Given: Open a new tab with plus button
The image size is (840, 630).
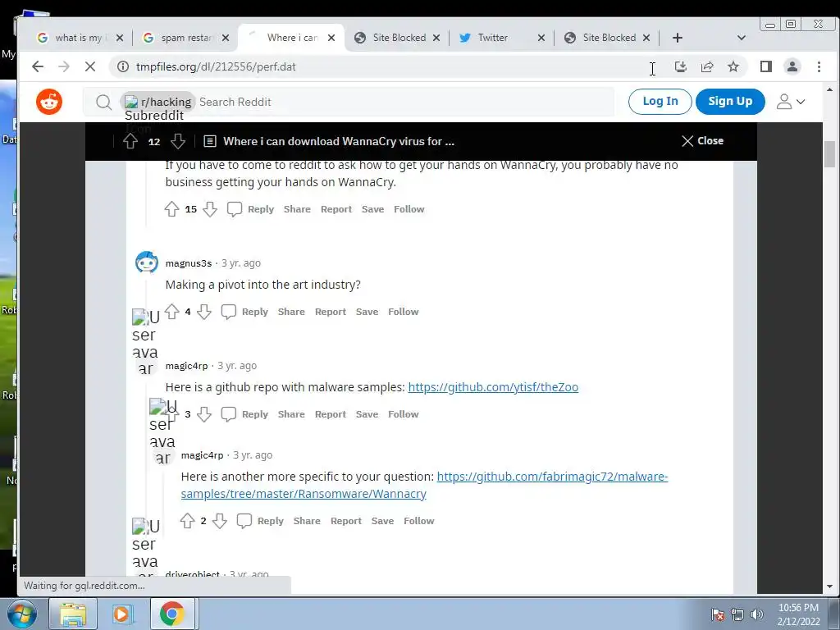Looking at the screenshot, I should tap(677, 38).
